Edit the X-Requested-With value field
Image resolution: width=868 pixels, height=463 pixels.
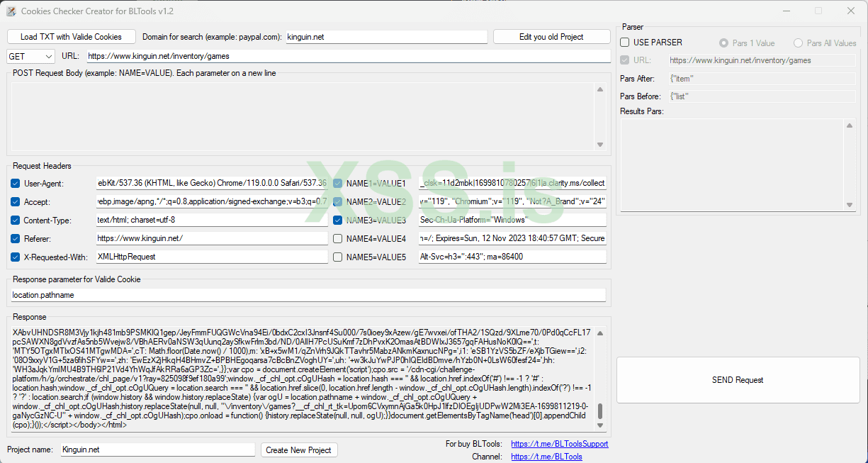(x=212, y=257)
